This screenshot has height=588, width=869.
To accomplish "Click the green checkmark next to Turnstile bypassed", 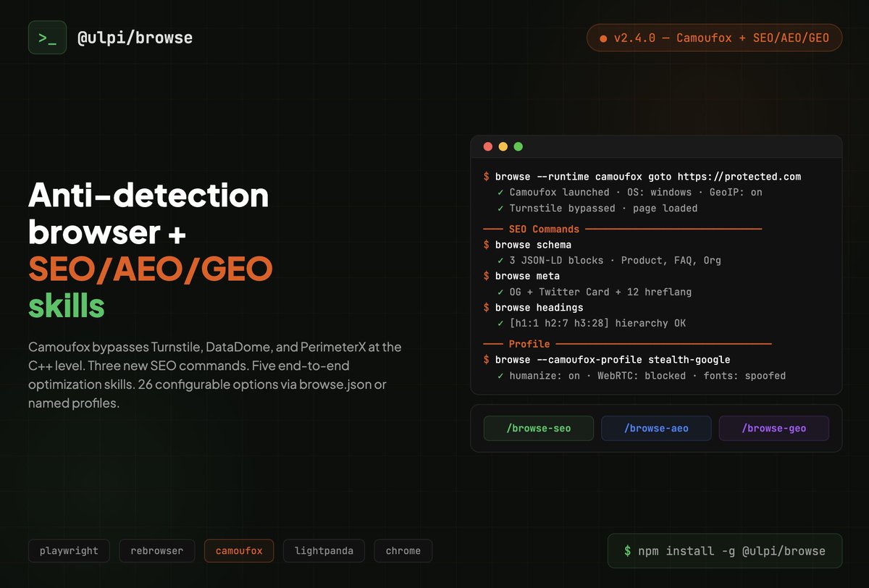I will [x=499, y=208].
